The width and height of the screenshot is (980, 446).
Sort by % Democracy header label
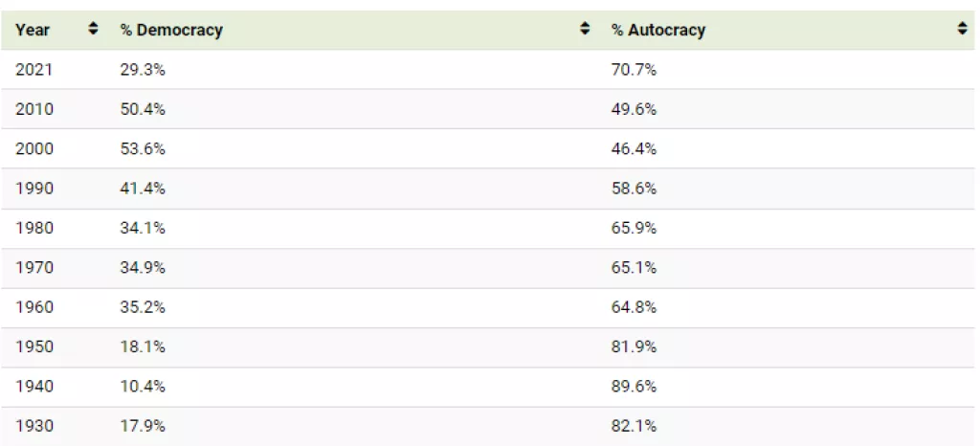pyautogui.click(x=171, y=30)
